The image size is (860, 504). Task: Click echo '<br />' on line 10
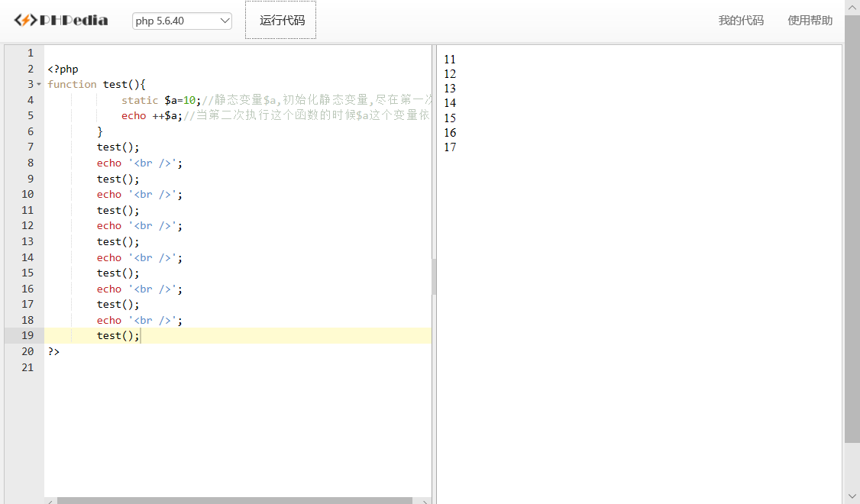tap(139, 194)
